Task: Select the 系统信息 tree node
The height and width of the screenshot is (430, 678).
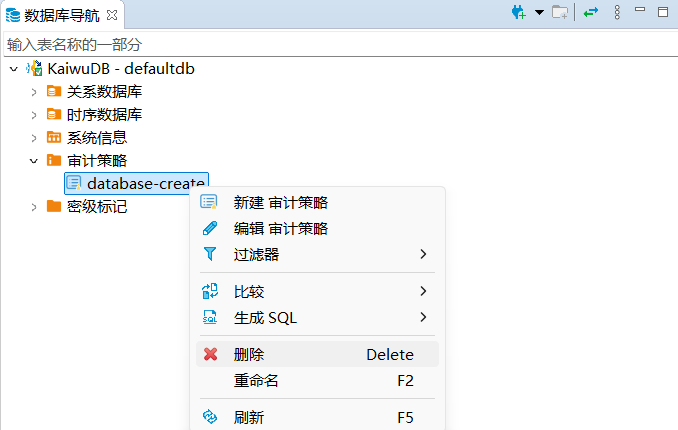Action: 96,138
